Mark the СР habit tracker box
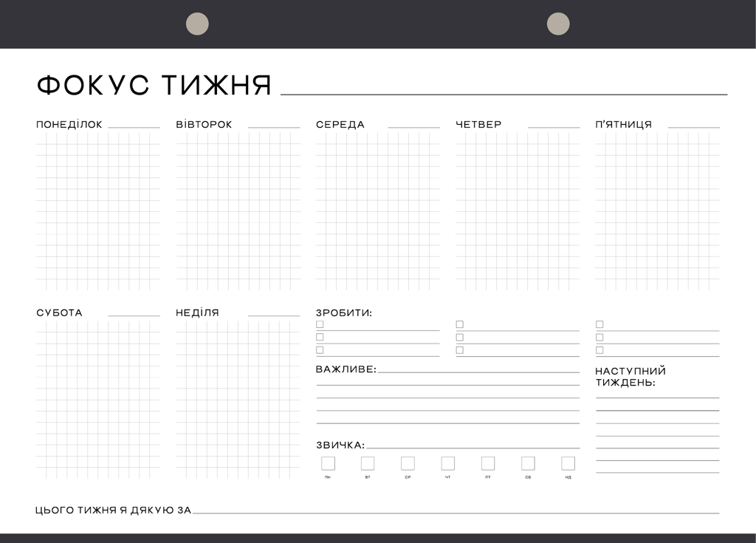Image resolution: width=756 pixels, height=543 pixels. click(x=408, y=463)
